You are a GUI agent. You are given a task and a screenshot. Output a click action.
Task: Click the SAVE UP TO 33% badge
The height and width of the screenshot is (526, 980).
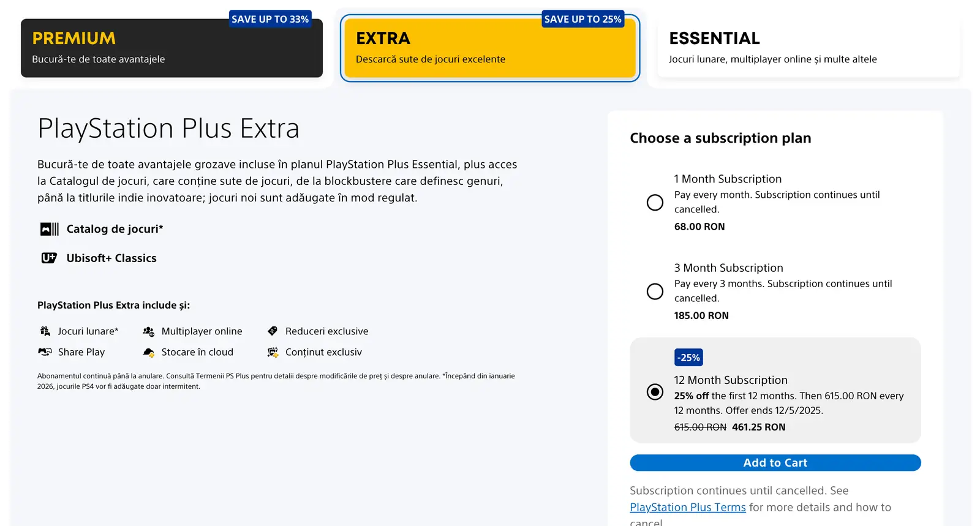pos(270,19)
